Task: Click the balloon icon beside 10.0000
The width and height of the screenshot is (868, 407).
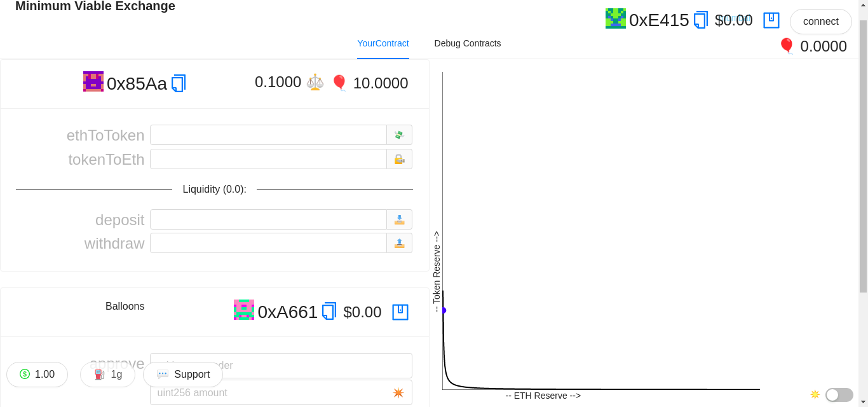Action: click(339, 83)
